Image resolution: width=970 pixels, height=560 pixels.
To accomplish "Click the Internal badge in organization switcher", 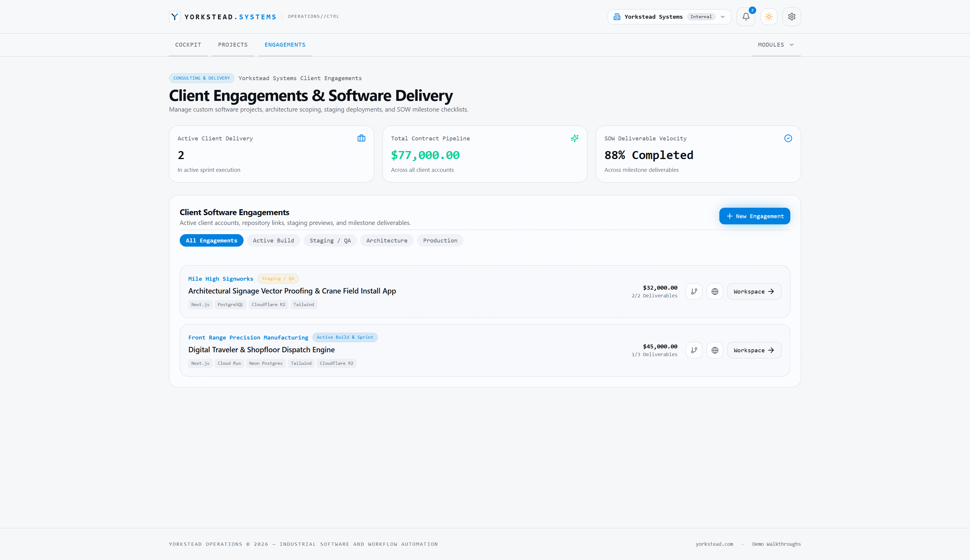I will 701,17.
